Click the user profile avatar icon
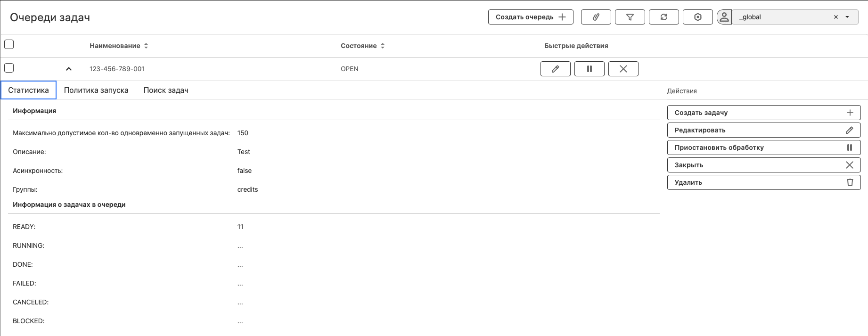This screenshot has width=868, height=336. click(724, 17)
